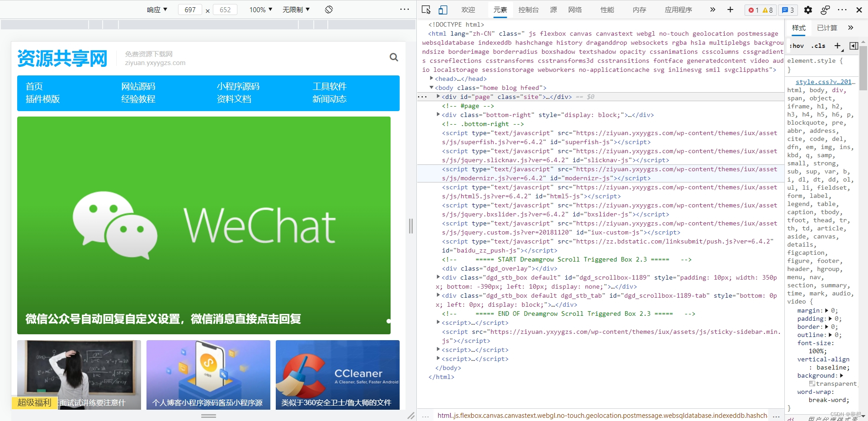The height and width of the screenshot is (421, 868).
Task: Show more styles pane tabs chevron
Action: (x=850, y=28)
